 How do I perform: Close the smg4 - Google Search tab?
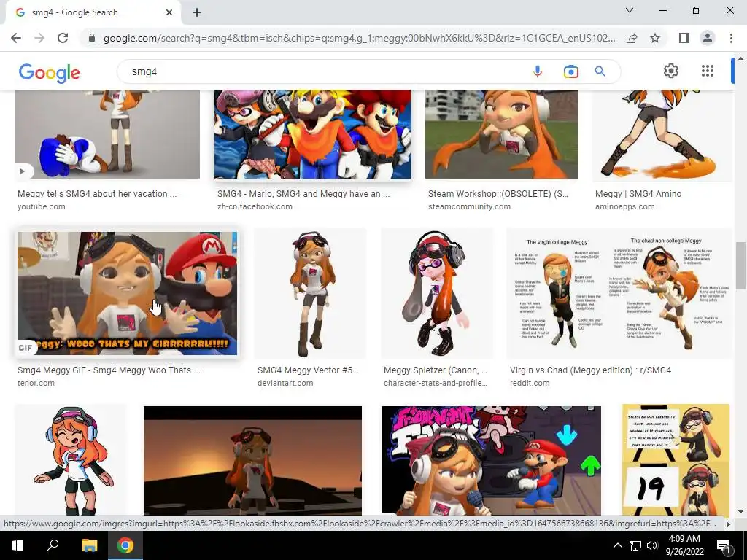[169, 12]
